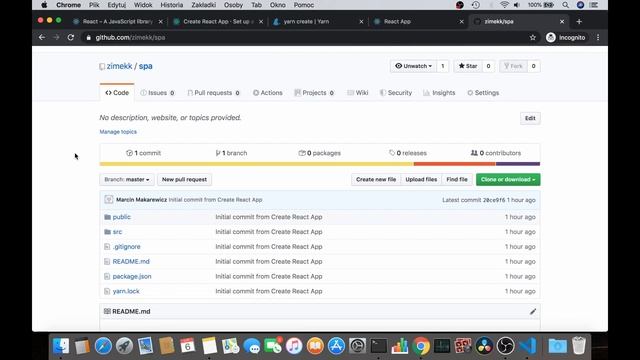Bookmark this page with star icon
The image size is (640, 360).
coord(533,38)
